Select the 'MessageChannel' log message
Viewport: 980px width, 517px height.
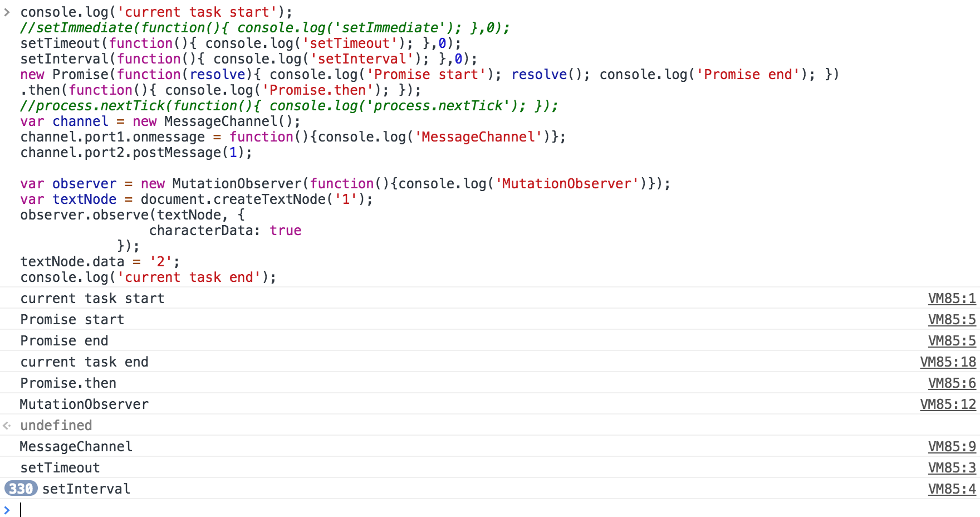click(x=76, y=447)
